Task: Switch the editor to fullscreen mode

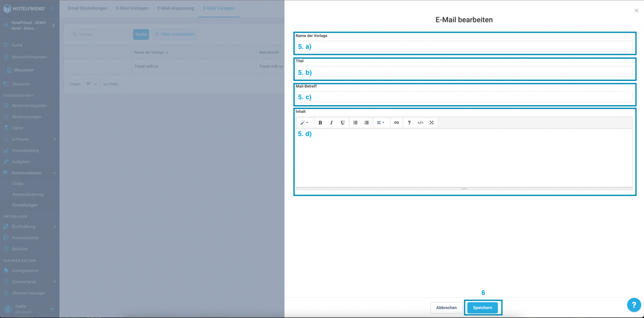Action: point(432,123)
